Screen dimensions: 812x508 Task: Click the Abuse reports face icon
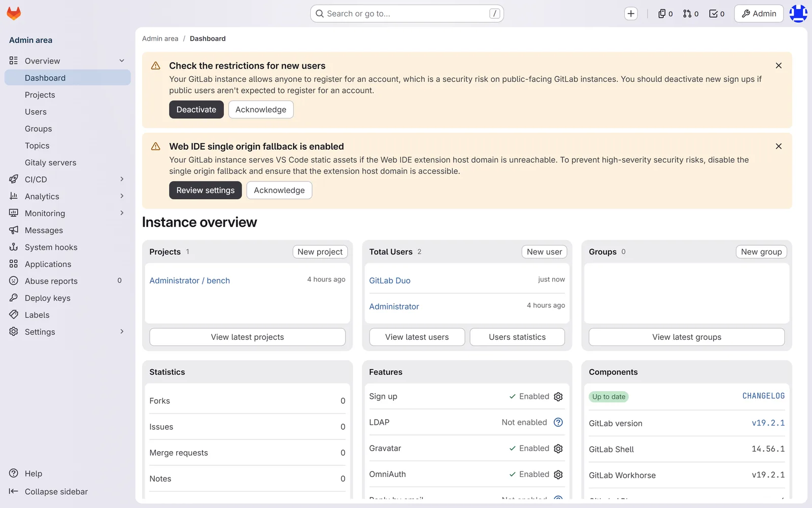point(14,281)
